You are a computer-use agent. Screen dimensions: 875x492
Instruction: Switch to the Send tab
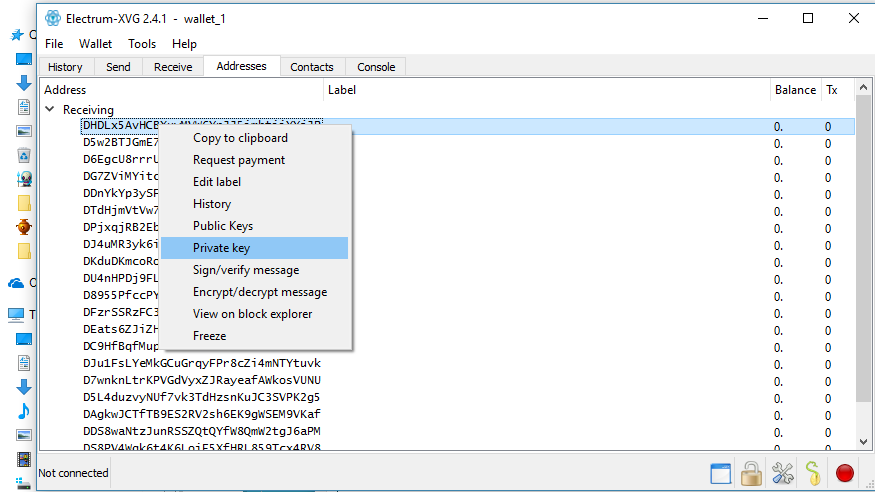(x=118, y=67)
